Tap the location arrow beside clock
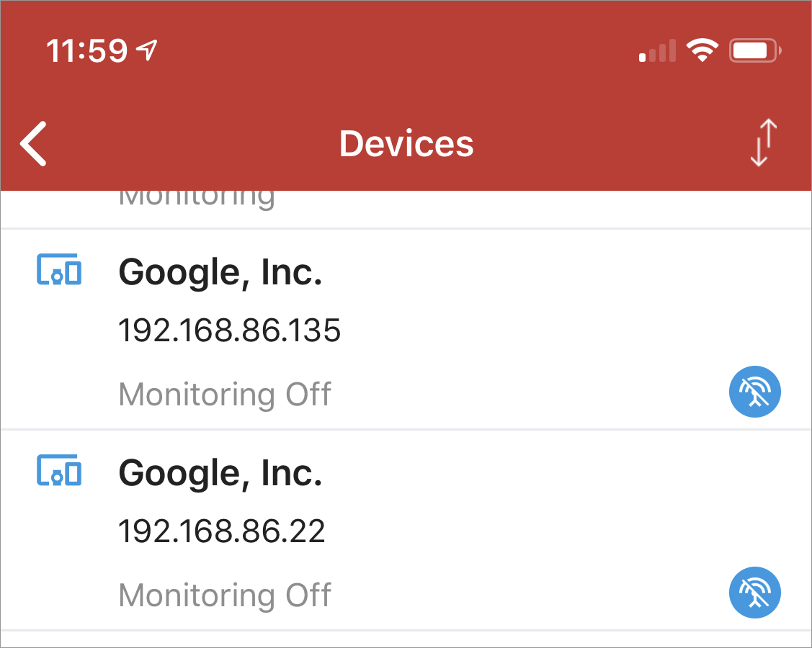Viewport: 812px width, 648px height. tap(146, 50)
